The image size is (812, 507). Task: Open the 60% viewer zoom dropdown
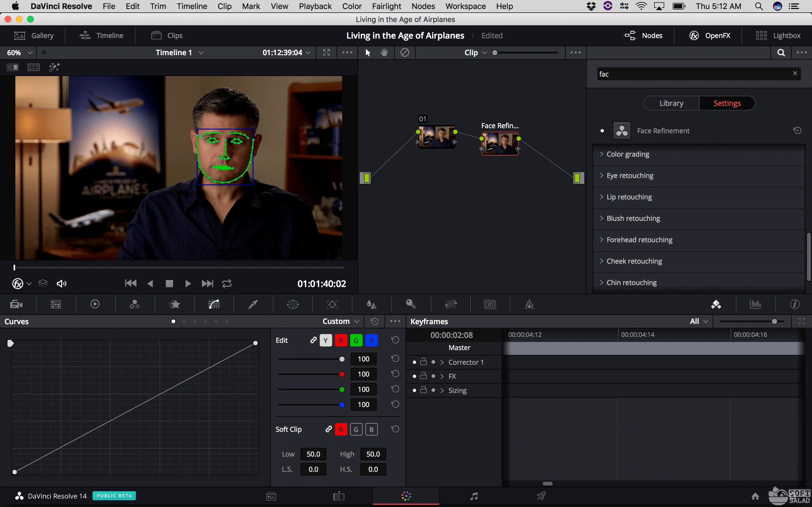coord(20,53)
